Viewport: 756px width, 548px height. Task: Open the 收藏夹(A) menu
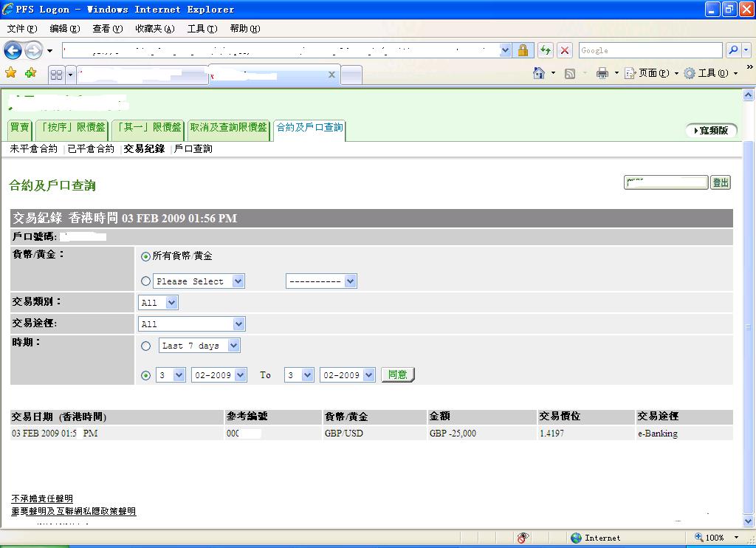[x=155, y=29]
